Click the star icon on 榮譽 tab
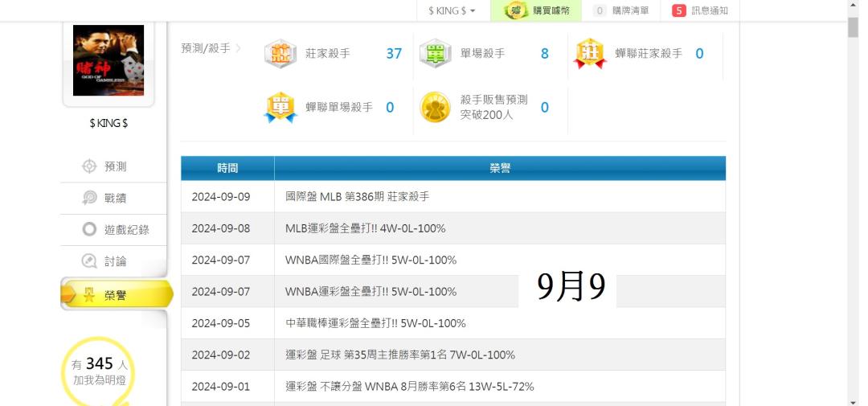Viewport: 868px width, 406px height. [x=89, y=295]
